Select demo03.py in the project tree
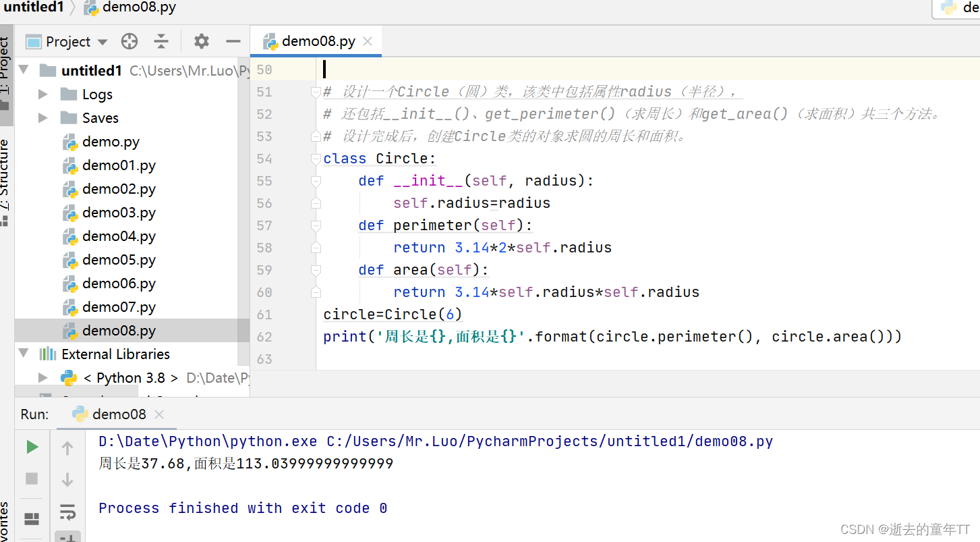980x542 pixels. click(x=119, y=212)
